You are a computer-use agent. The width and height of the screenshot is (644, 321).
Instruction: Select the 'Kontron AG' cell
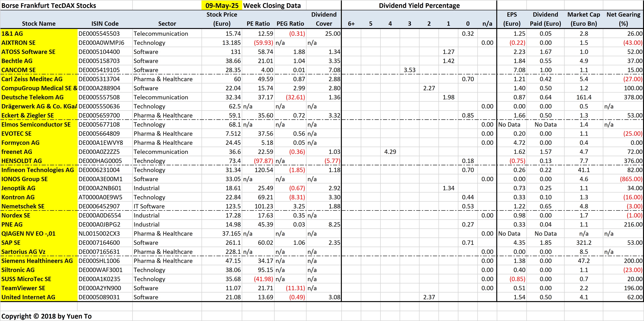(x=39, y=197)
